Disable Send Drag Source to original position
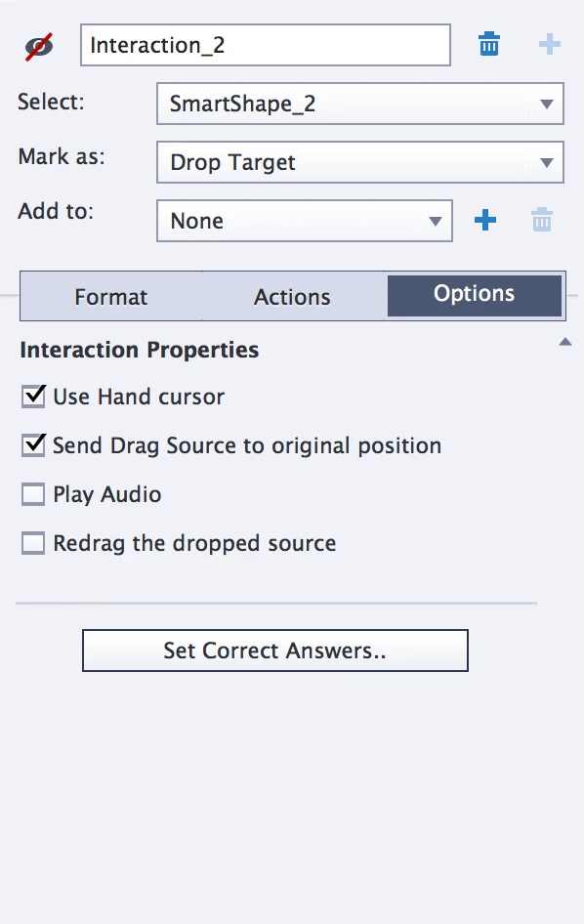The height and width of the screenshot is (924, 584). [33, 445]
